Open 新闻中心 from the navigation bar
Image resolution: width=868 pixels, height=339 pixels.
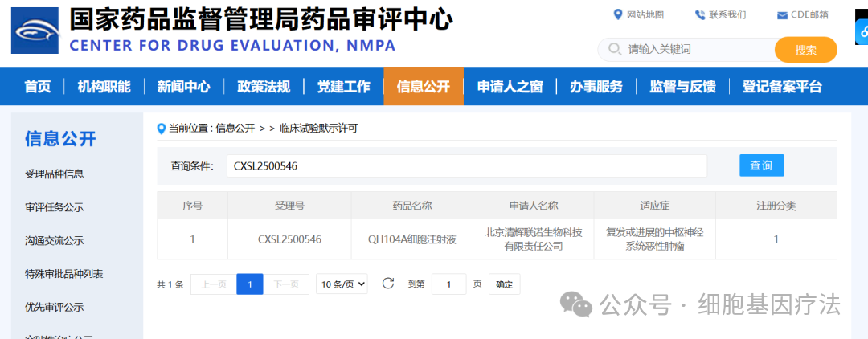[184, 86]
